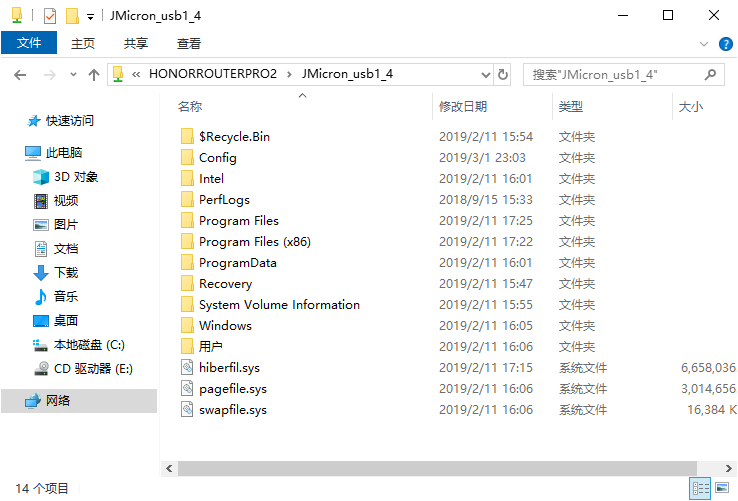Sort by the 类型 column header
The height and width of the screenshot is (501, 738).
click(x=570, y=106)
